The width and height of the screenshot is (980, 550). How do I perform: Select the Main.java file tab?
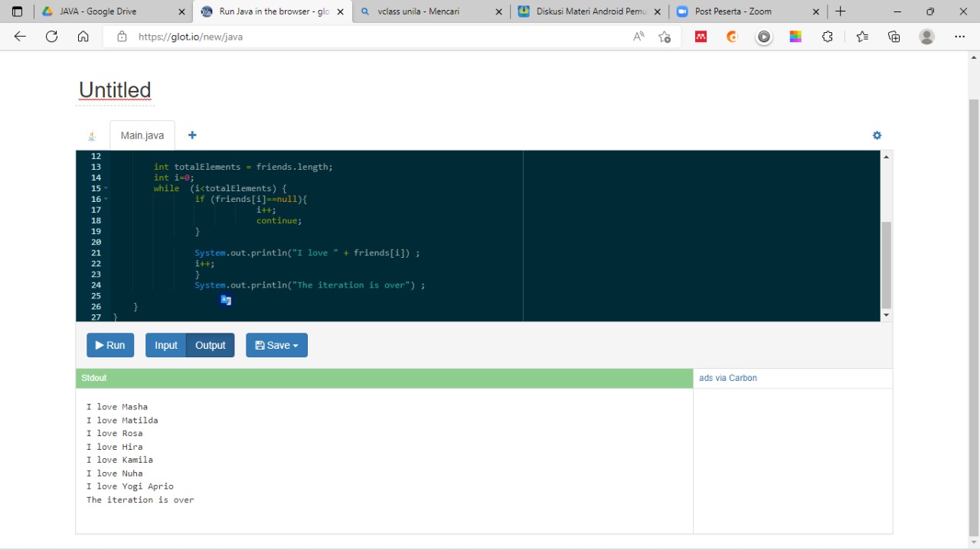click(142, 135)
